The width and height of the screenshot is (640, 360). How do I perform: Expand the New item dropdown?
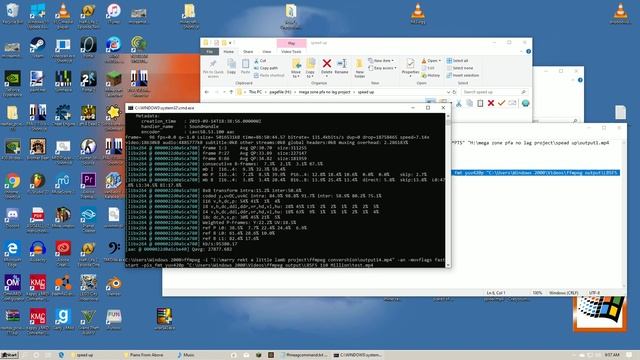381,60
